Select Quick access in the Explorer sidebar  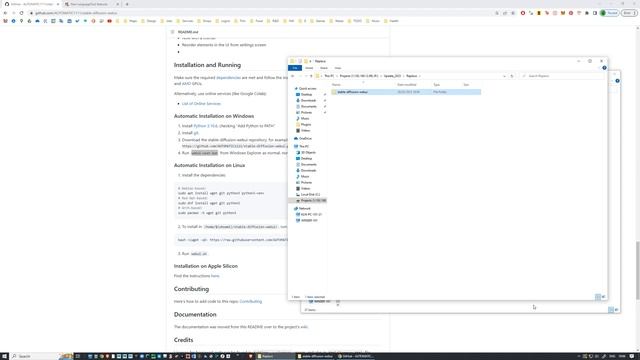coord(307,89)
